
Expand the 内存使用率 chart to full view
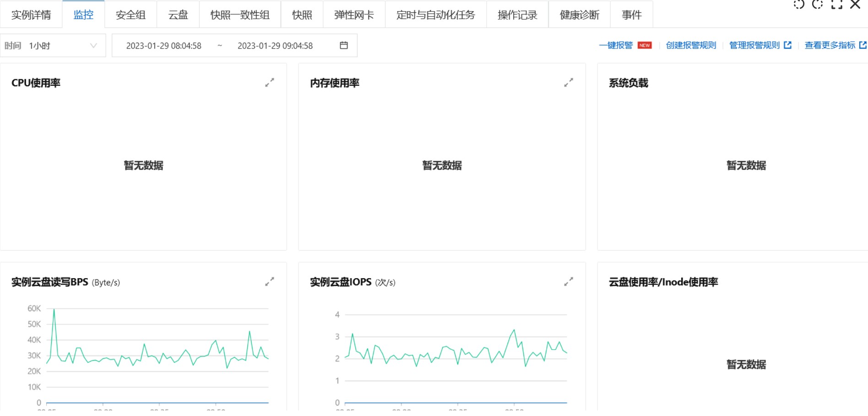point(569,82)
